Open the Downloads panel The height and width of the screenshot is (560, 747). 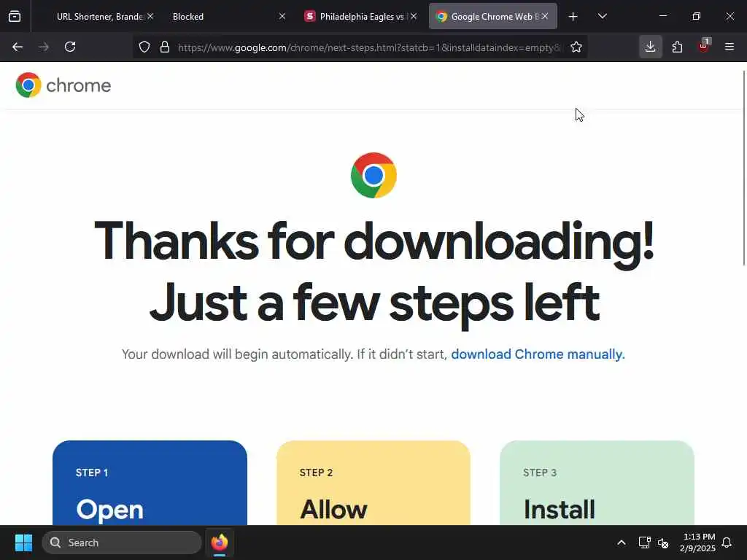(650, 47)
